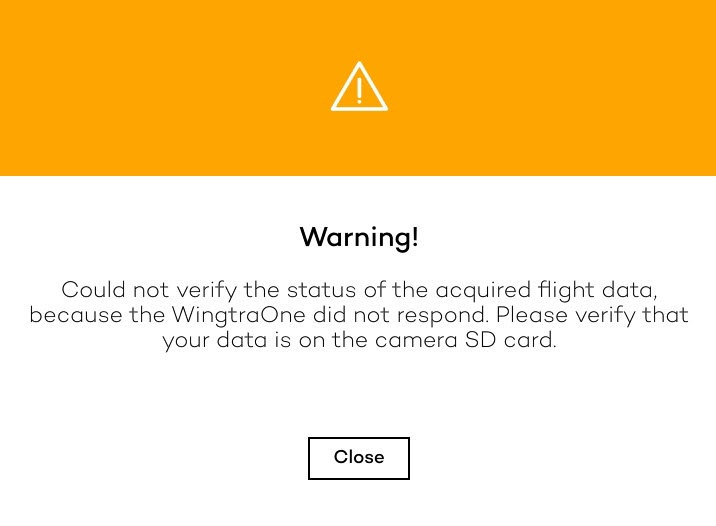
Task: Click the white warning triangle icon
Action: [x=359, y=86]
